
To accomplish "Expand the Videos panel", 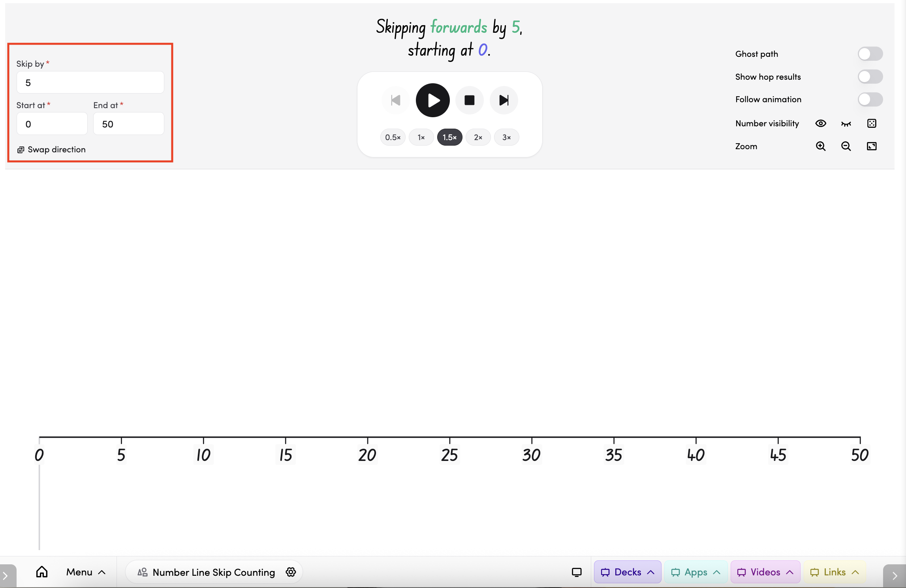I will click(765, 572).
